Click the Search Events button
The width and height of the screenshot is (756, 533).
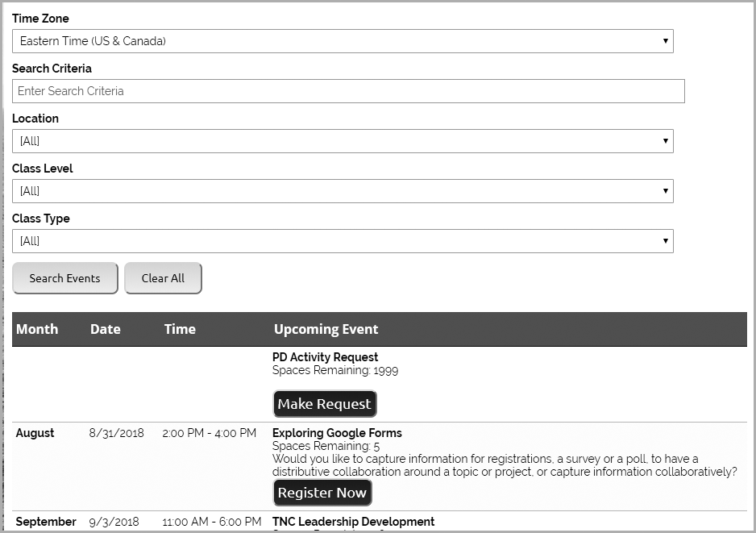[x=64, y=277]
